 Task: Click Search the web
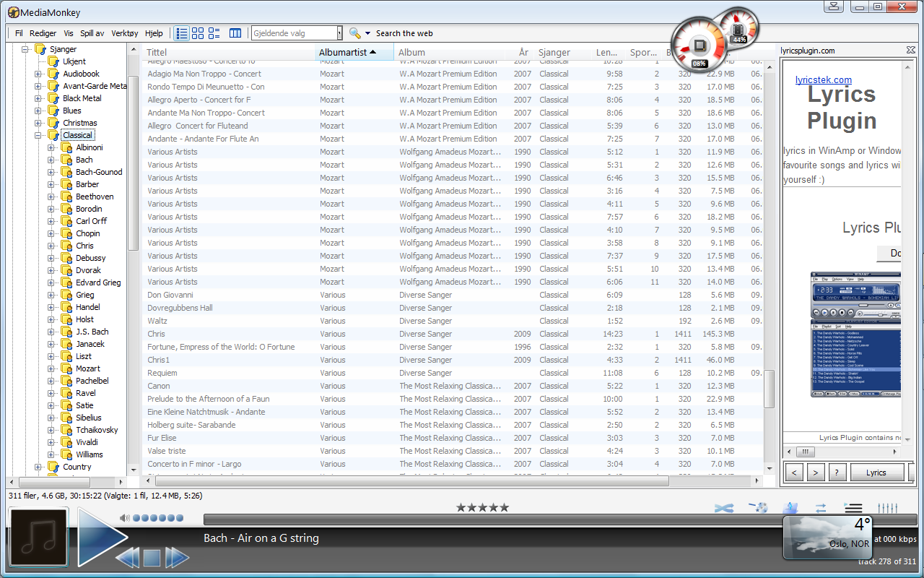coord(404,33)
